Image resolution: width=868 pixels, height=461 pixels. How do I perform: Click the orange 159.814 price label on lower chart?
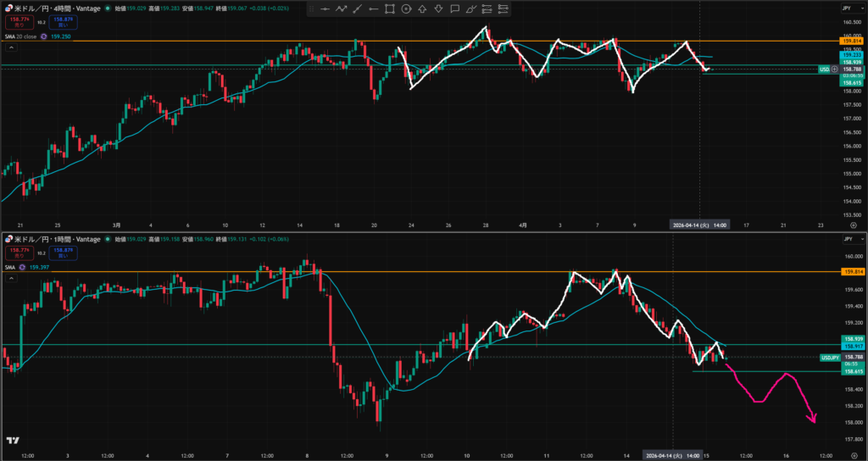[850, 272]
